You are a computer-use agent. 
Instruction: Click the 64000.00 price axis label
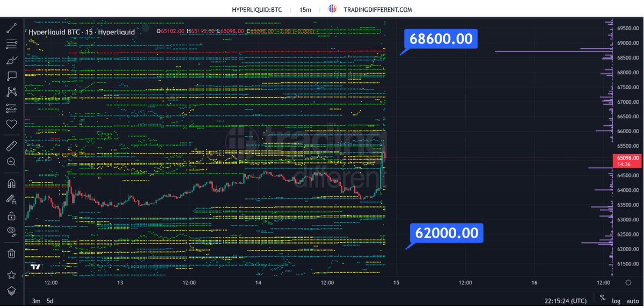628,190
